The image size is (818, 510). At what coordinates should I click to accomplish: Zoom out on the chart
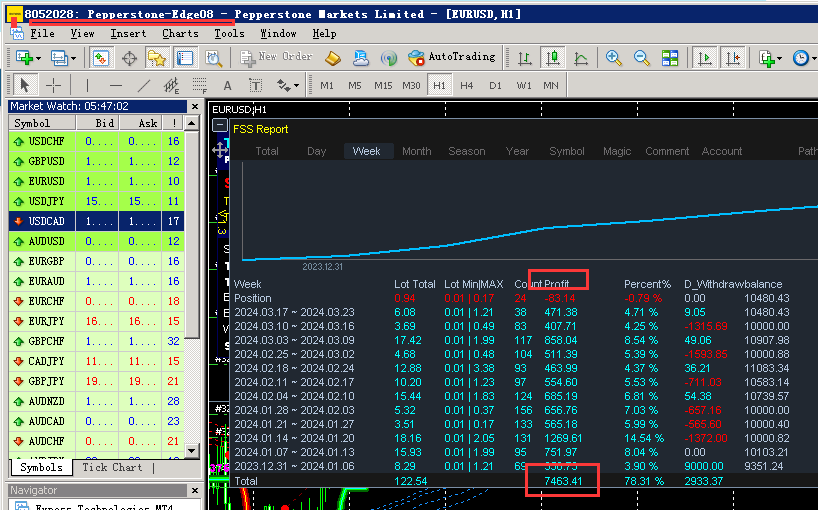(x=641, y=57)
